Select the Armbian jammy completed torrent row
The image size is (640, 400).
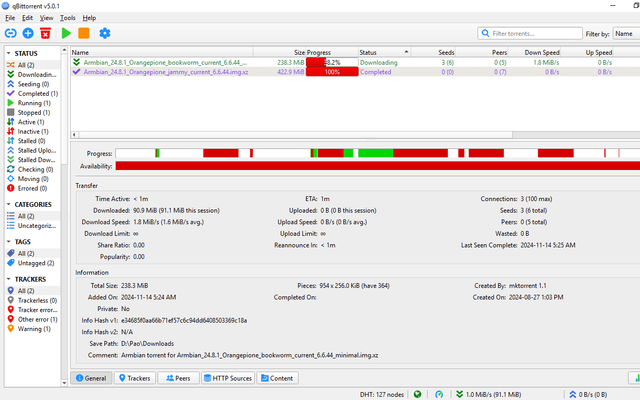(x=355, y=72)
